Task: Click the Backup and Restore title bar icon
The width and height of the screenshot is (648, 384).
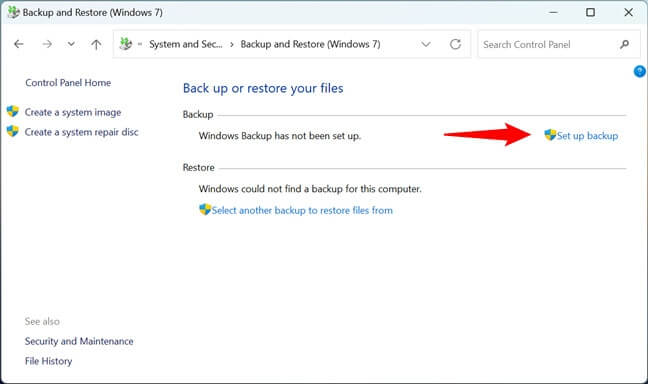Action: (x=13, y=12)
